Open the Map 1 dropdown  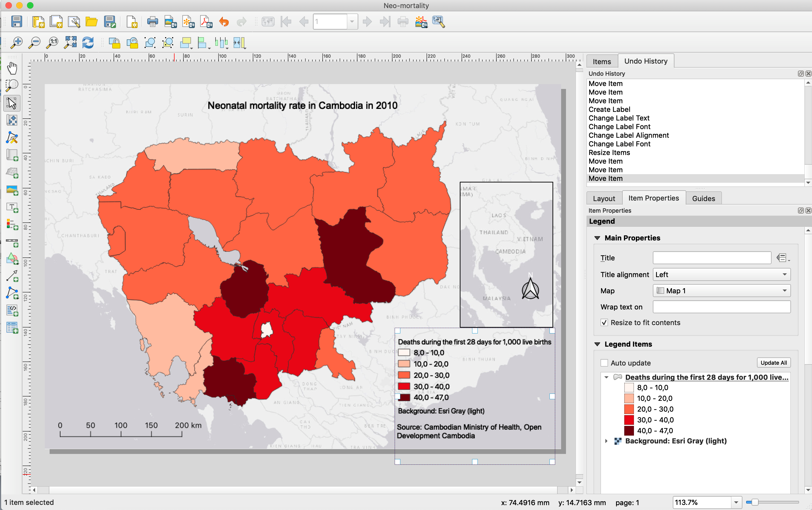pos(722,291)
